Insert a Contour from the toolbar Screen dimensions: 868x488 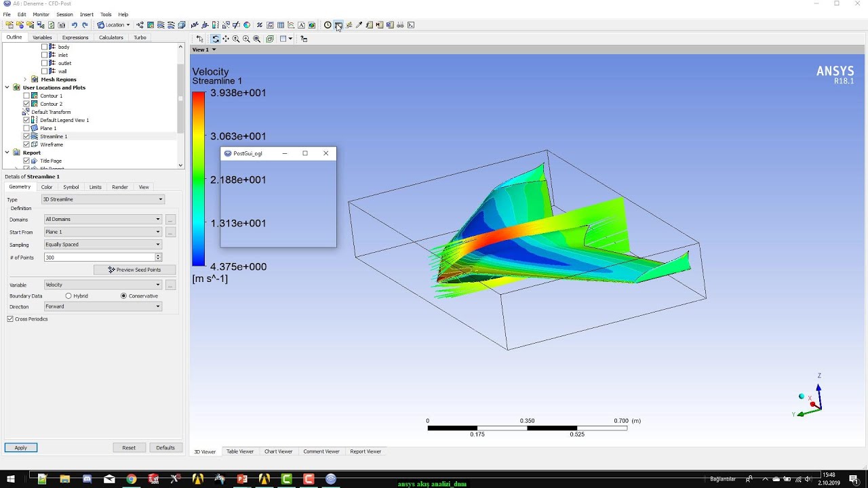(151, 25)
